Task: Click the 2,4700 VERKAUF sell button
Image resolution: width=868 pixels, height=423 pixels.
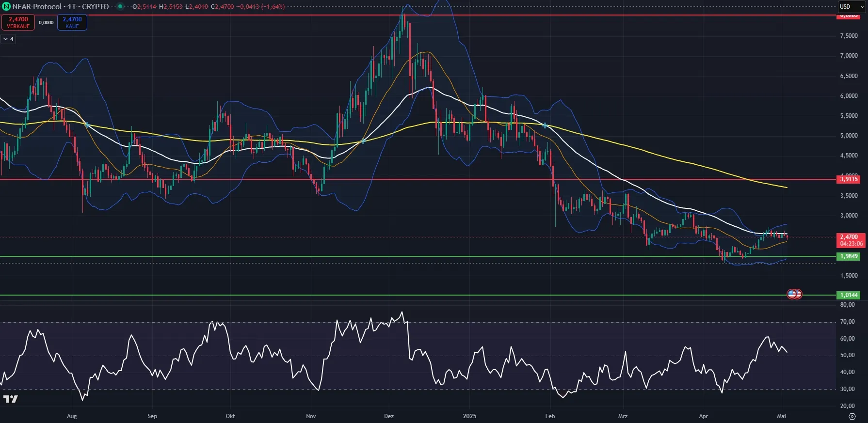Action: pyautogui.click(x=18, y=22)
